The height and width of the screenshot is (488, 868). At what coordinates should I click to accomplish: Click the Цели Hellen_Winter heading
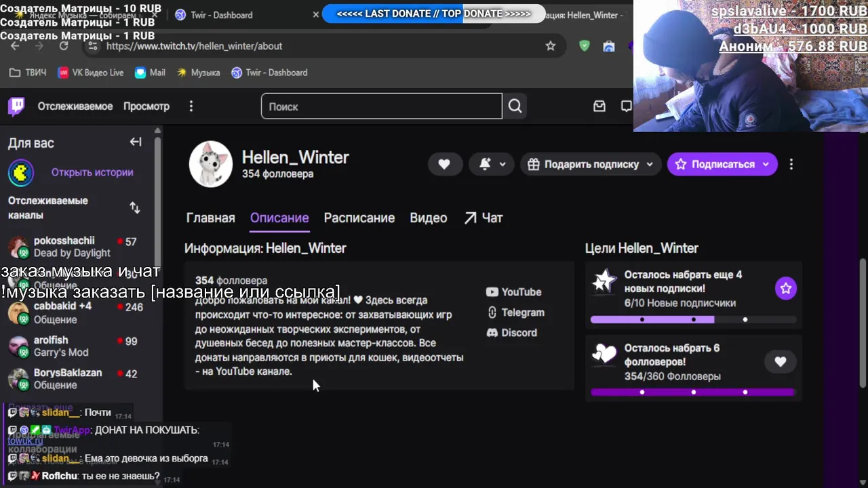pyautogui.click(x=642, y=248)
